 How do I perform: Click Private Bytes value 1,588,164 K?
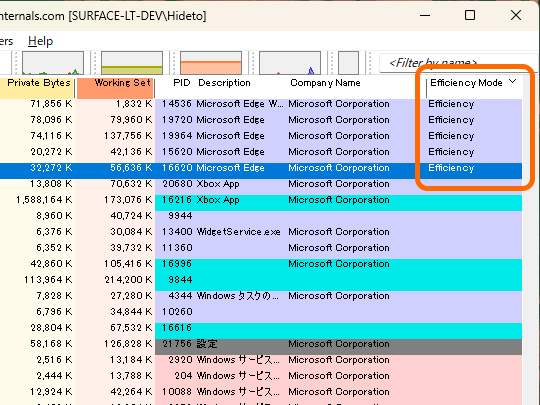[x=44, y=200]
